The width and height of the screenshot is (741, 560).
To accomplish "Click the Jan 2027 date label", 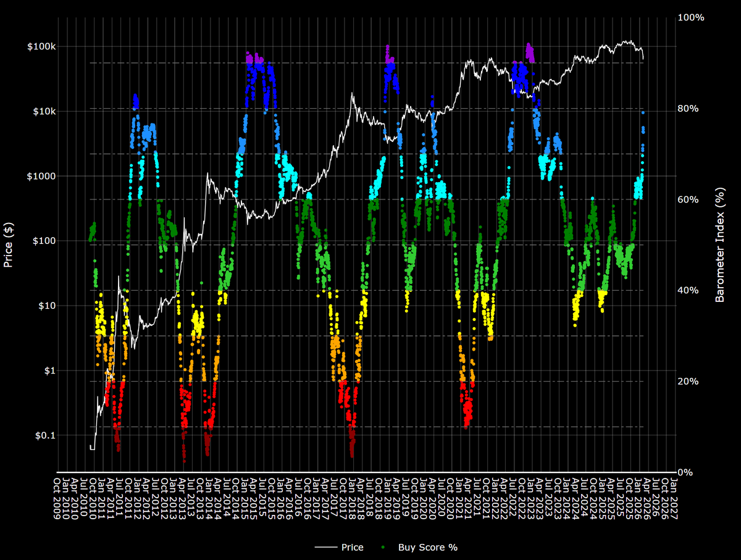I will [x=674, y=498].
